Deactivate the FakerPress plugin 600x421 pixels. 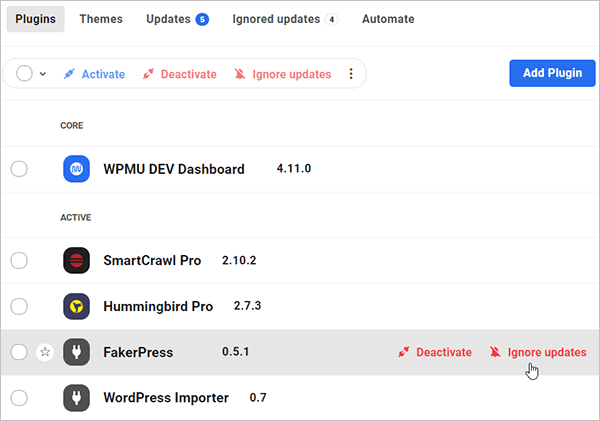[x=435, y=352]
